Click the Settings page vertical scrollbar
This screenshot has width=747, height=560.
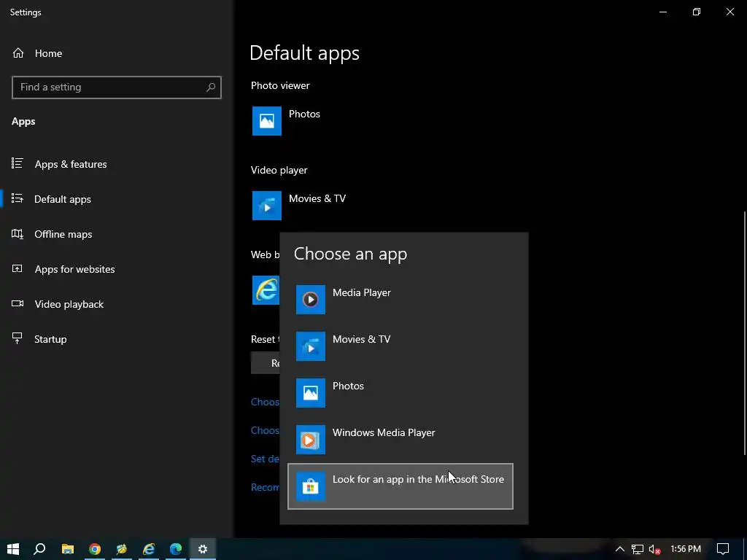point(744,333)
